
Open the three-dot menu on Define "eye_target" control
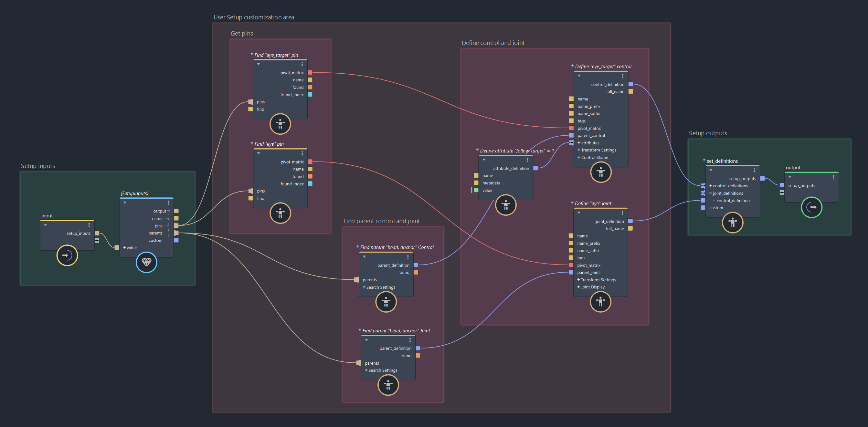(x=623, y=76)
